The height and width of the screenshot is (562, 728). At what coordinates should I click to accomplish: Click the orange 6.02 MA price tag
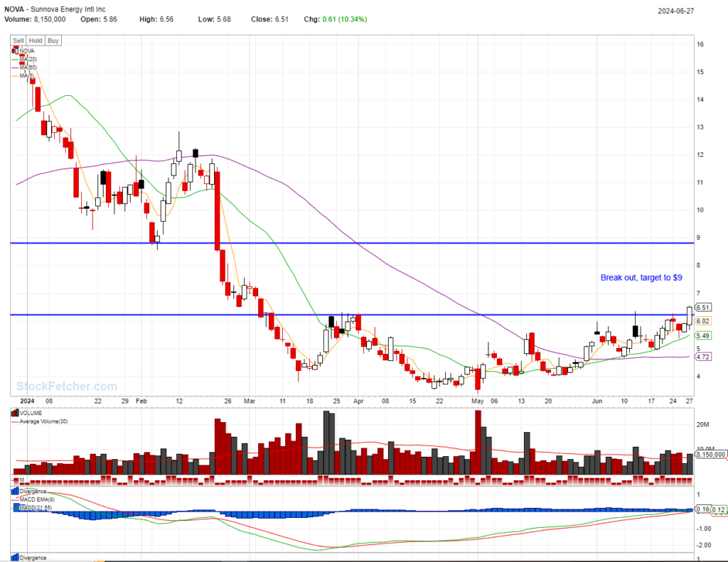[703, 320]
